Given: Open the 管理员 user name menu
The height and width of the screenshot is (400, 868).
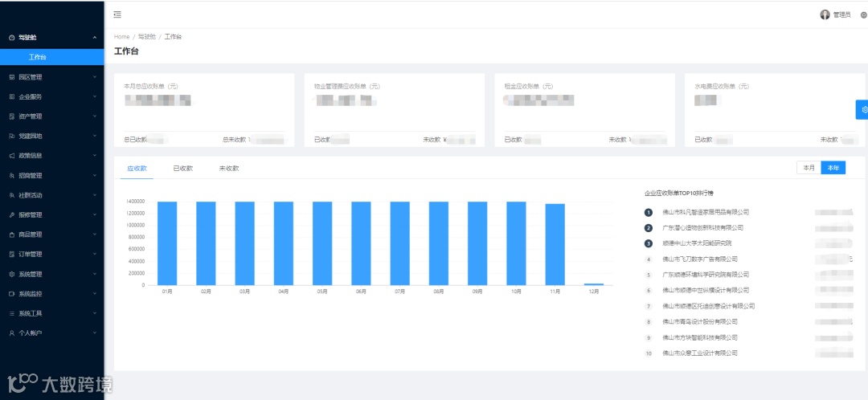Looking at the screenshot, I should tap(841, 15).
